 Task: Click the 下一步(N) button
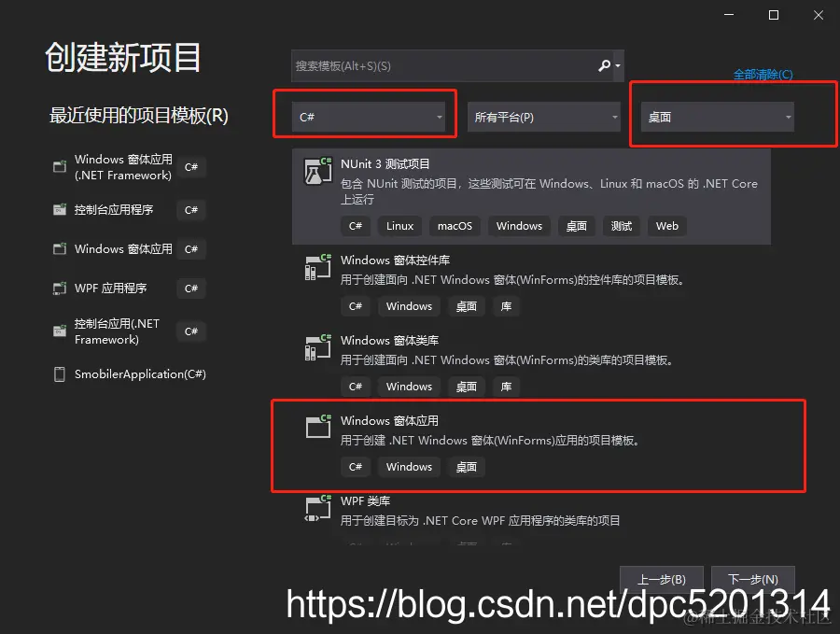tap(753, 579)
